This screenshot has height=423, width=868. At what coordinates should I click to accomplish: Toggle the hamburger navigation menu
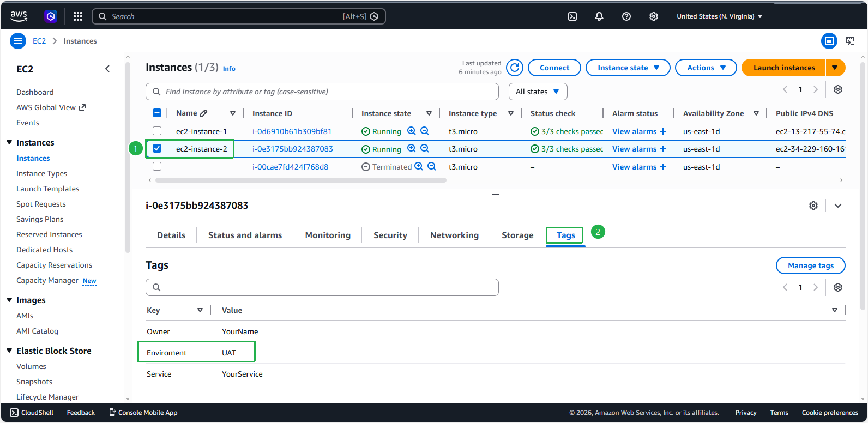pyautogui.click(x=18, y=41)
